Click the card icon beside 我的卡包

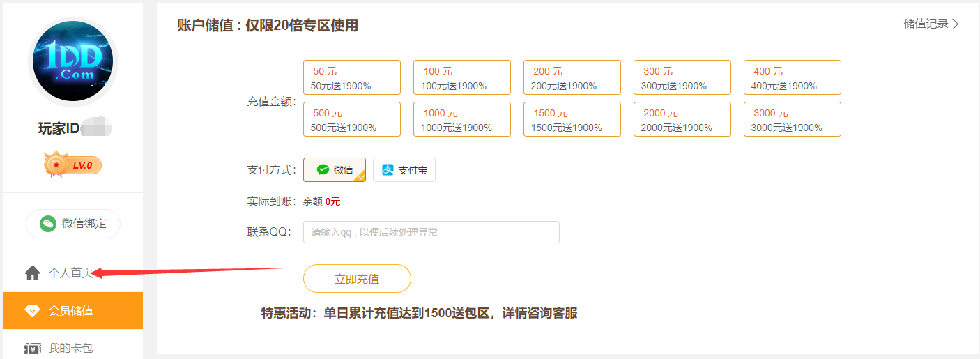[33, 348]
